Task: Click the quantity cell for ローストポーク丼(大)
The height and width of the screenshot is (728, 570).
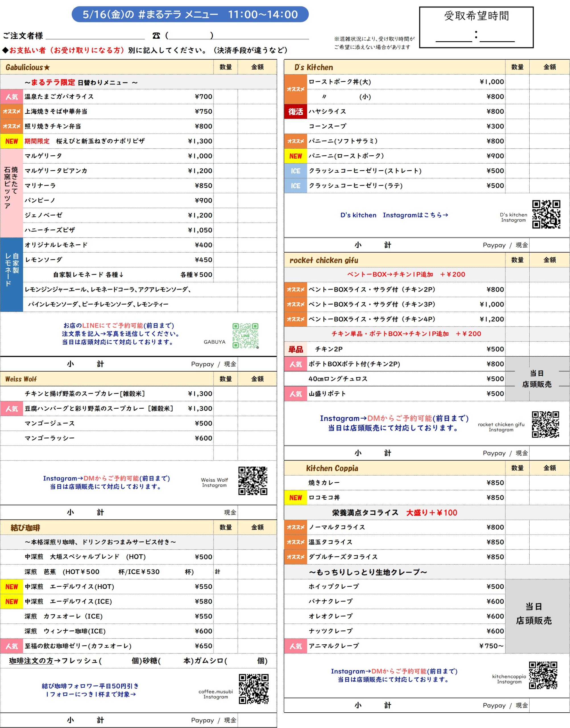Action: (x=517, y=82)
